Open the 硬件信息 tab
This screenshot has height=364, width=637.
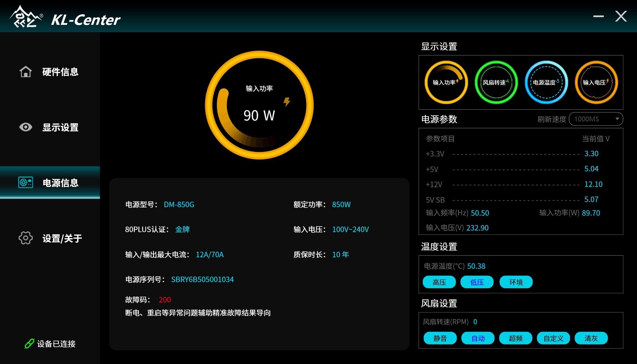tap(60, 72)
